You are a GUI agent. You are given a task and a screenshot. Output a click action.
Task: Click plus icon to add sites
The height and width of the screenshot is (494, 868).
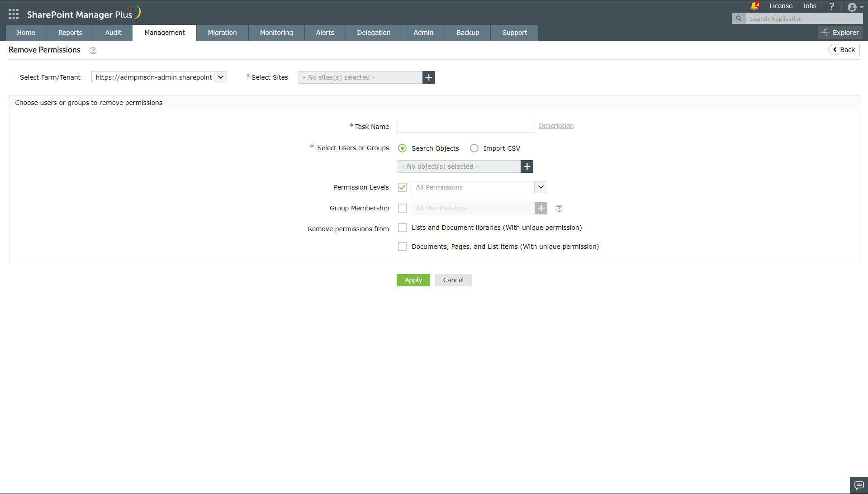click(429, 77)
